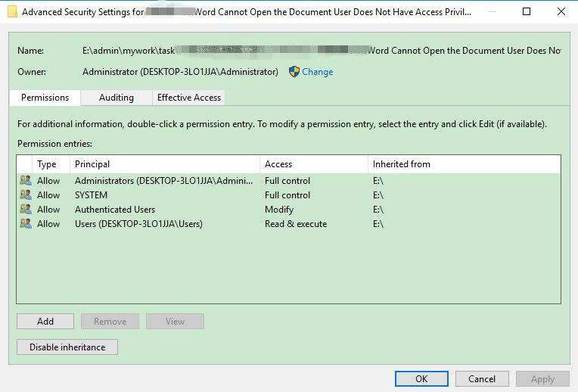Click the user group icon for the Administrators entry
This screenshot has height=392, width=578.
[x=26, y=180]
